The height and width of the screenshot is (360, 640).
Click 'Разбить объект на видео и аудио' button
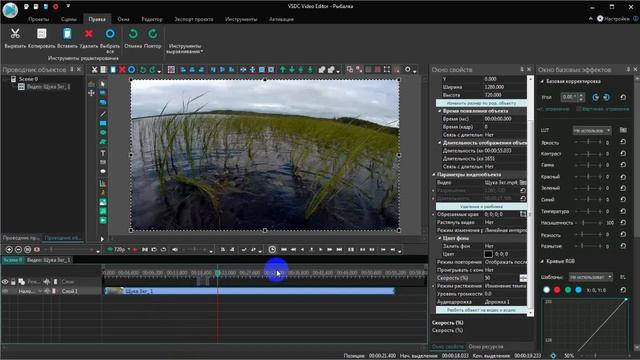481,310
